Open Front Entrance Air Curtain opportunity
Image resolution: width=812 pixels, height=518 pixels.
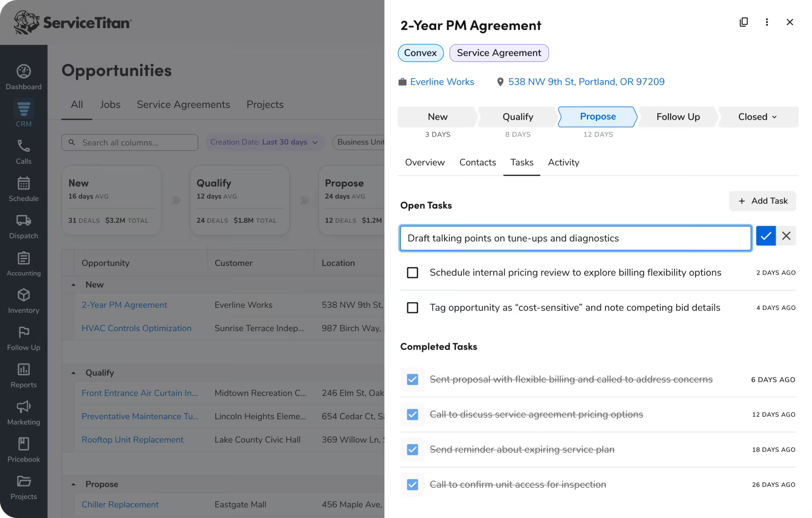click(140, 393)
